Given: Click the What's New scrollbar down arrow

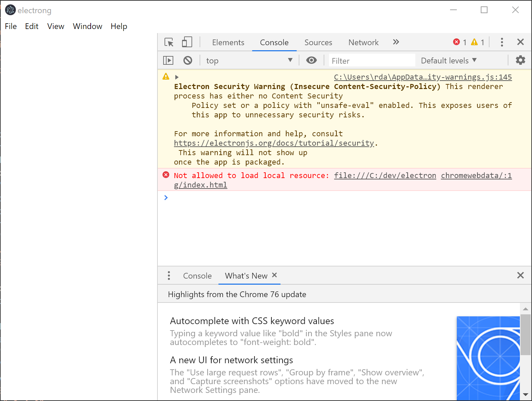Looking at the screenshot, I should 525,395.
